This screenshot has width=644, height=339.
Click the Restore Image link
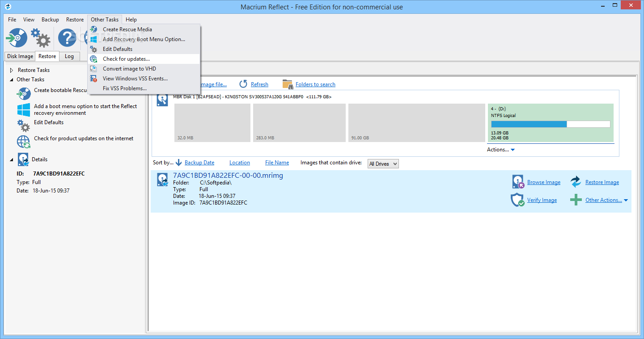point(602,182)
